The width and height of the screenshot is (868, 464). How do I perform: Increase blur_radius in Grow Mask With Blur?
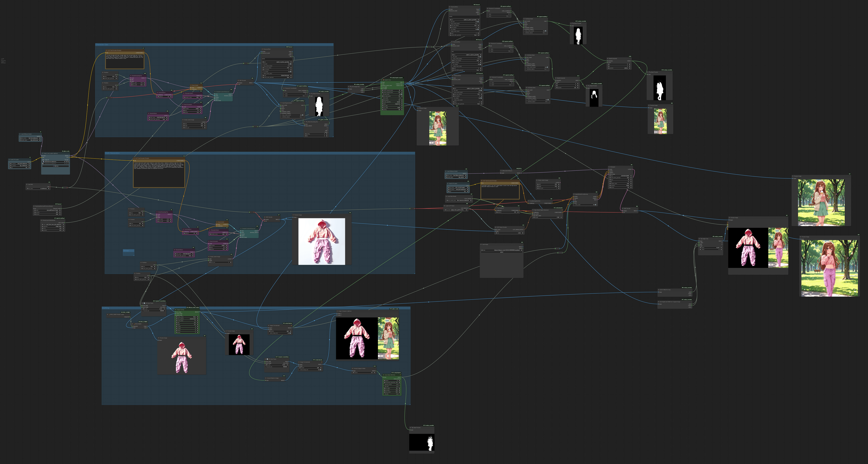pyautogui.click(x=399, y=388)
